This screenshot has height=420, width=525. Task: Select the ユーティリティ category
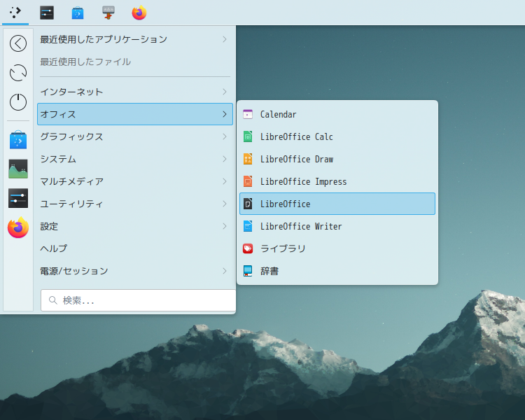coord(135,204)
